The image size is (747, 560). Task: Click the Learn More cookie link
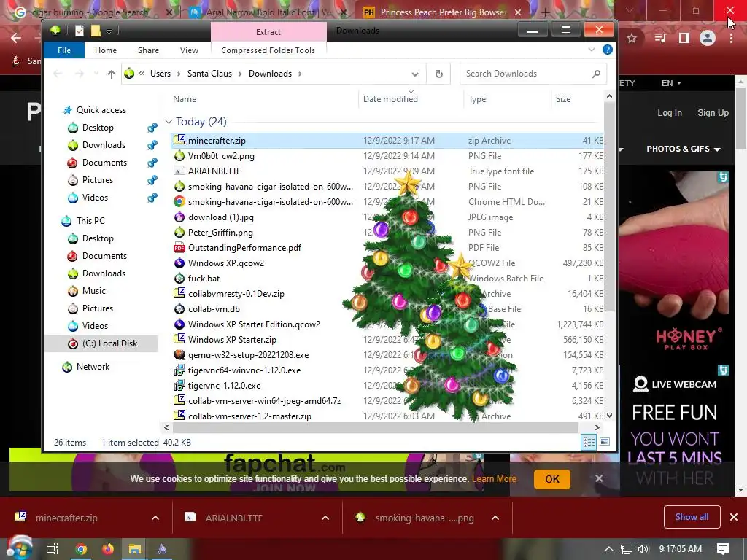[x=494, y=479]
